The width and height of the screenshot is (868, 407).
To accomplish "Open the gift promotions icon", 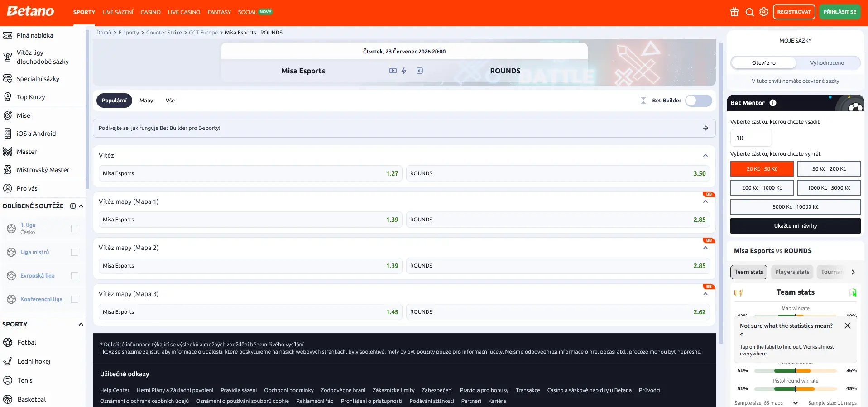I will click(734, 12).
